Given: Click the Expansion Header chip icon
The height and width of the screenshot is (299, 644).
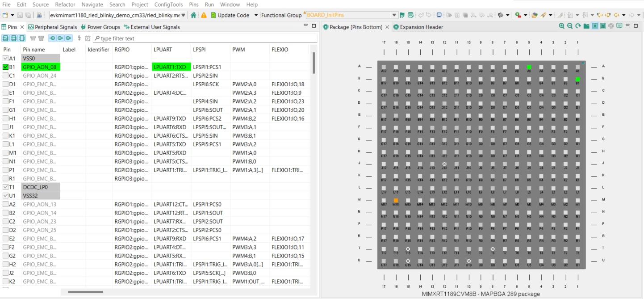Looking at the screenshot, I should click(x=396, y=27).
